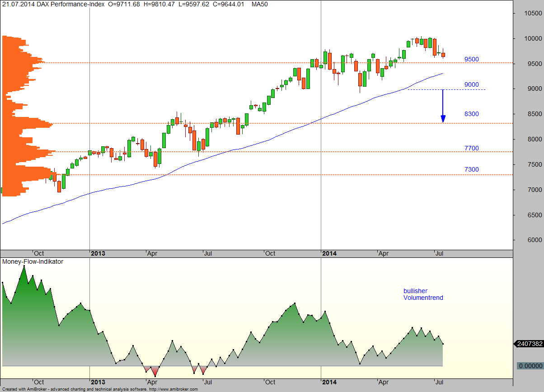This screenshot has height=392, width=544.
Task: Click the 7300 level label
Action: pos(472,169)
